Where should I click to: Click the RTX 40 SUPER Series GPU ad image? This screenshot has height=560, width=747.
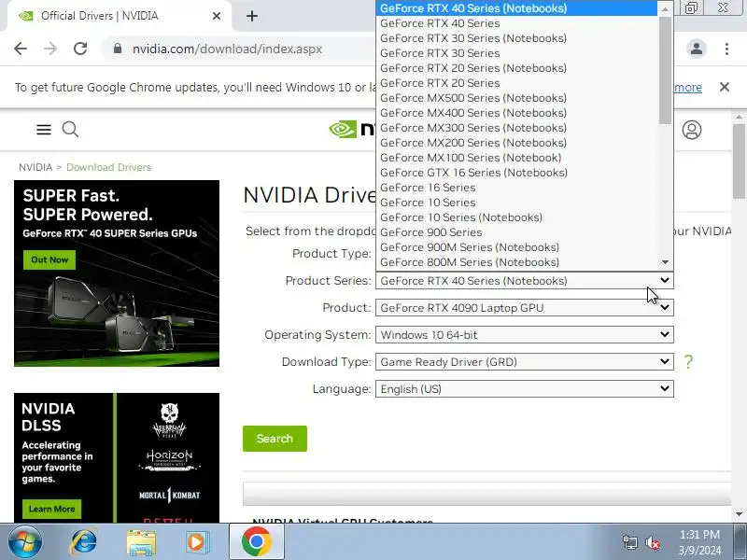pyautogui.click(x=117, y=273)
